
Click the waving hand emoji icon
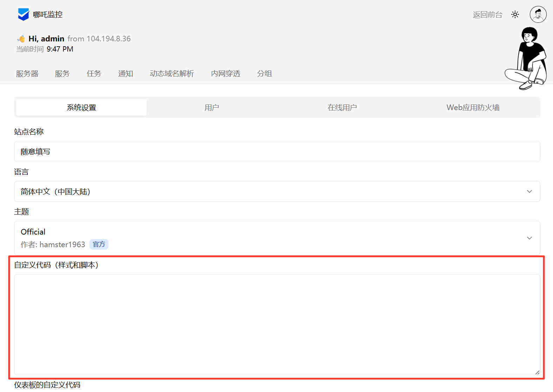coord(21,39)
